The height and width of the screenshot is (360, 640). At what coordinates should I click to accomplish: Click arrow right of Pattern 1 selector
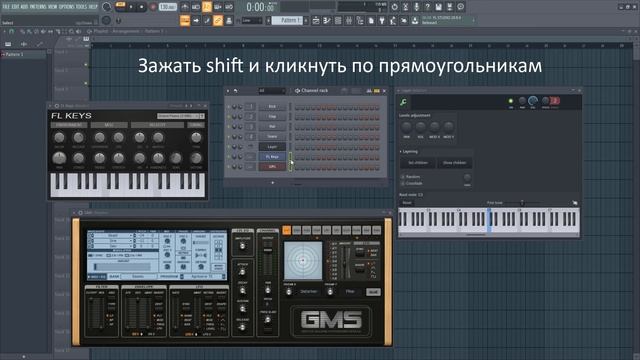pyautogui.click(x=306, y=20)
